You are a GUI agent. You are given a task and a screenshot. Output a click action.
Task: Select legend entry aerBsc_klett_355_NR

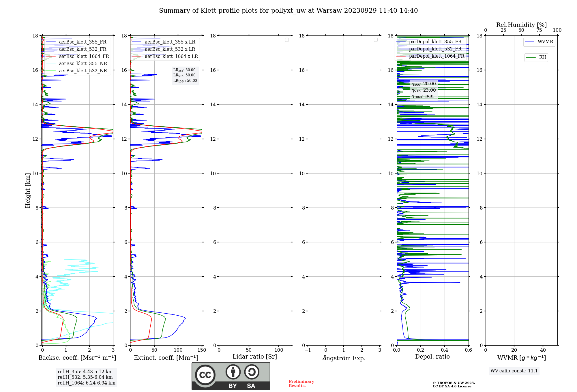(77, 64)
